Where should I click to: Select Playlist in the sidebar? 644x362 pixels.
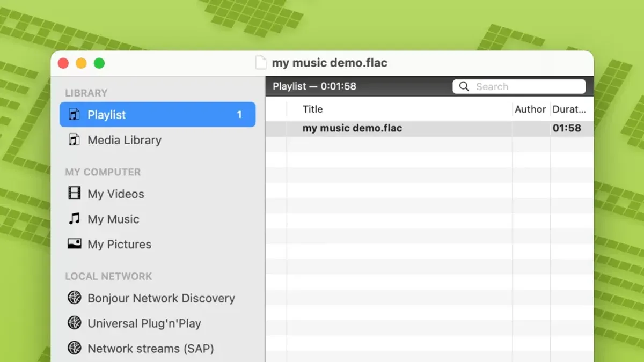point(157,114)
